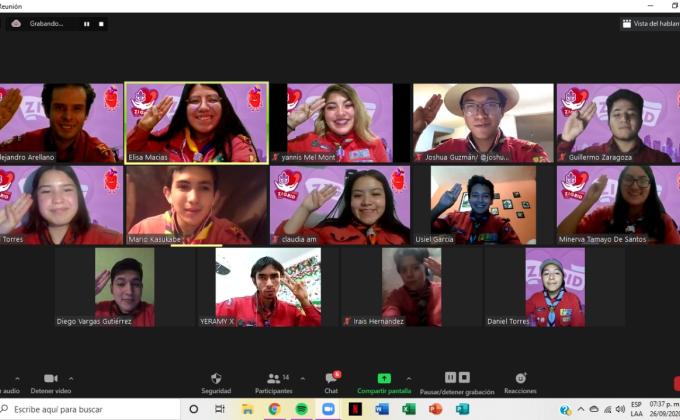Open the Seguridad security options
680x420 pixels.
pos(216,381)
